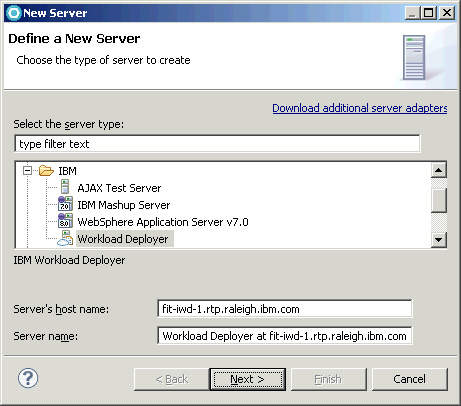Image resolution: width=461 pixels, height=406 pixels.
Task: Maximize the New Server dialog
Action: coord(429,13)
